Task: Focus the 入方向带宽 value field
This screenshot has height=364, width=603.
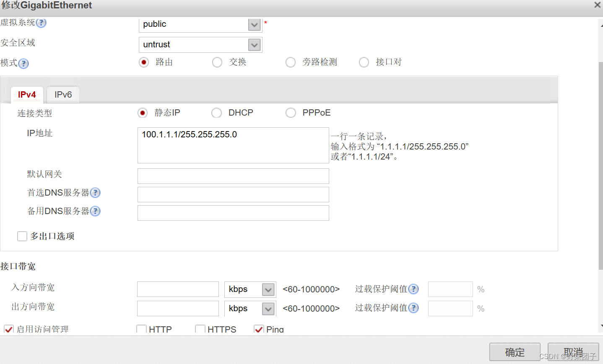Action: 178,289
